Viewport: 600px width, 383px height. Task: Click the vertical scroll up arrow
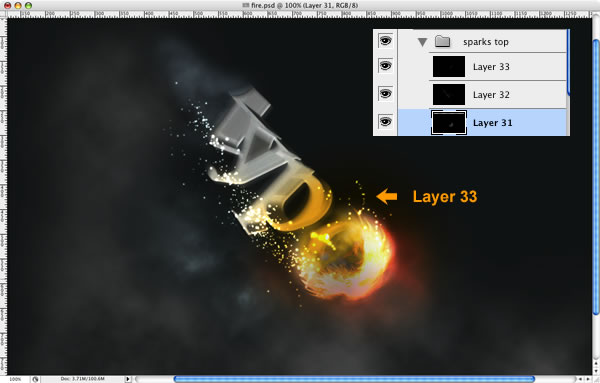pos(596,362)
